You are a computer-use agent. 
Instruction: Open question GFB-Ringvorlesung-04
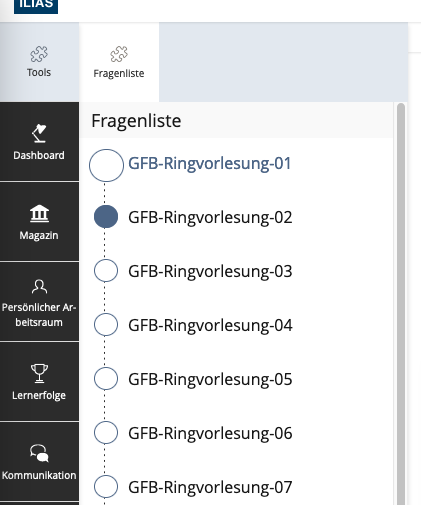(x=210, y=325)
